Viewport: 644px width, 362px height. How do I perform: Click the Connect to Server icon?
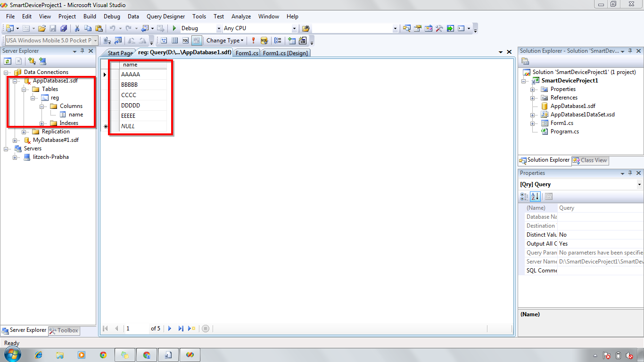click(x=42, y=61)
